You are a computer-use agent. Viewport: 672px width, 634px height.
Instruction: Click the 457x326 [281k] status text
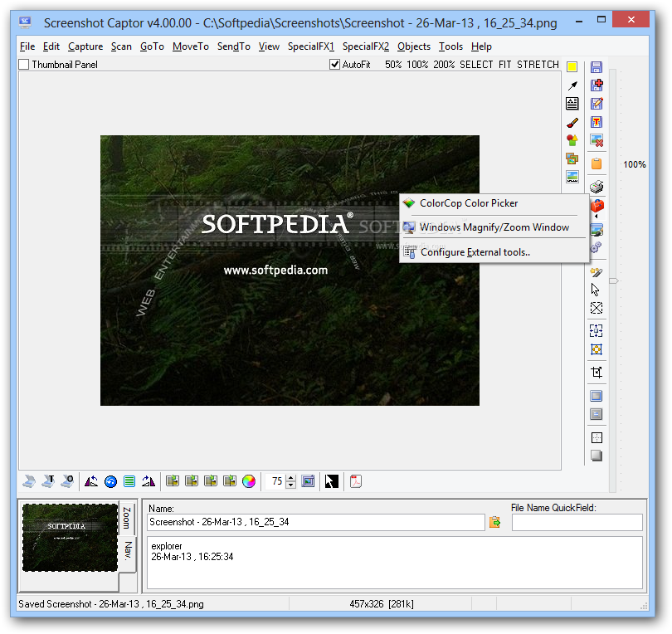(382, 604)
